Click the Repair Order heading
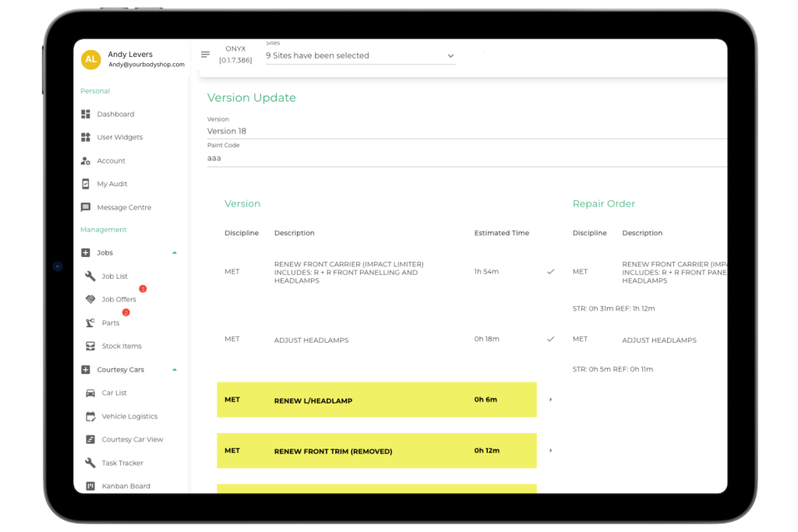Screen dimensions: 798x532 (x=604, y=203)
